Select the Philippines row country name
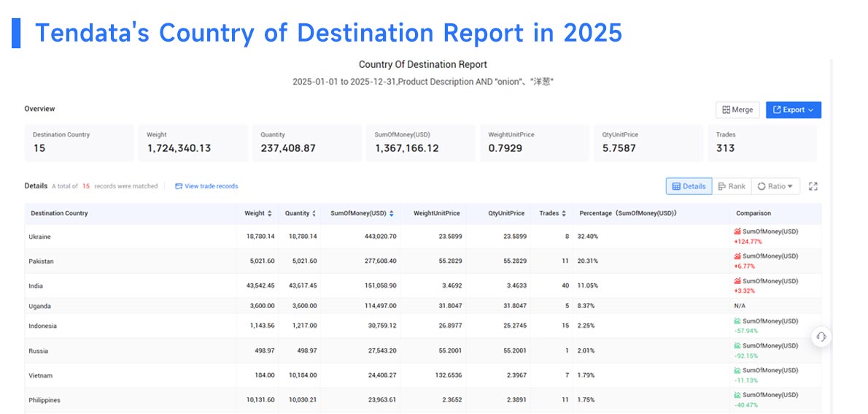 [44, 400]
